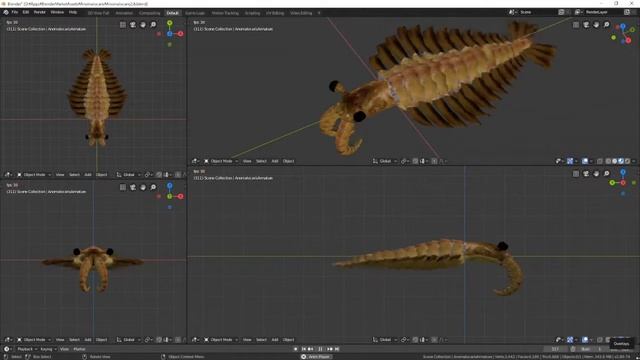Select rendered shading in perspective viewport
This screenshot has height=360, width=640.
coord(628,161)
